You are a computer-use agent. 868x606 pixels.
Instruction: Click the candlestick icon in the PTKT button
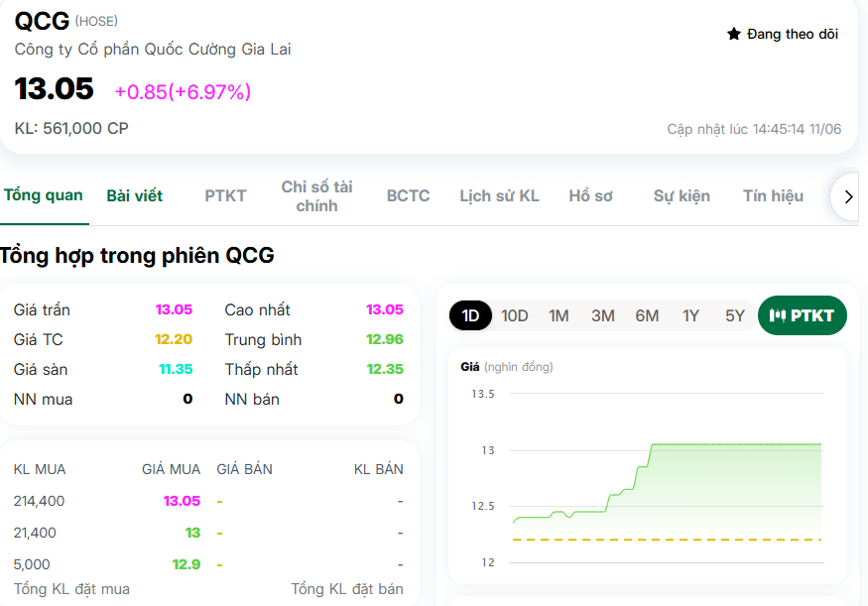click(x=777, y=315)
